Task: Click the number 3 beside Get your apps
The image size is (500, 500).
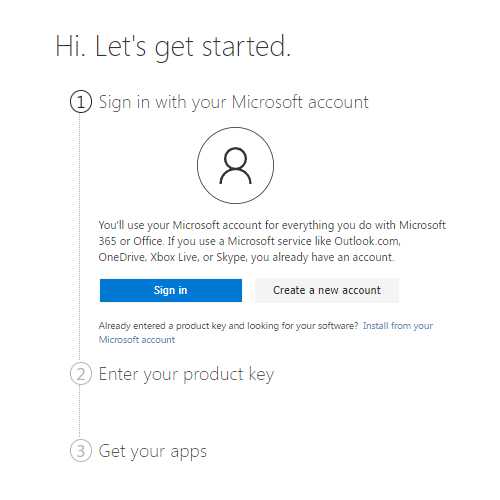Action: click(x=81, y=451)
